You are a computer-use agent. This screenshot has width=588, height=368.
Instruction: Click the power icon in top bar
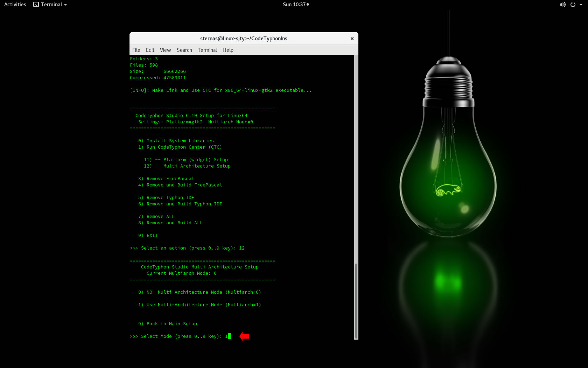click(573, 5)
